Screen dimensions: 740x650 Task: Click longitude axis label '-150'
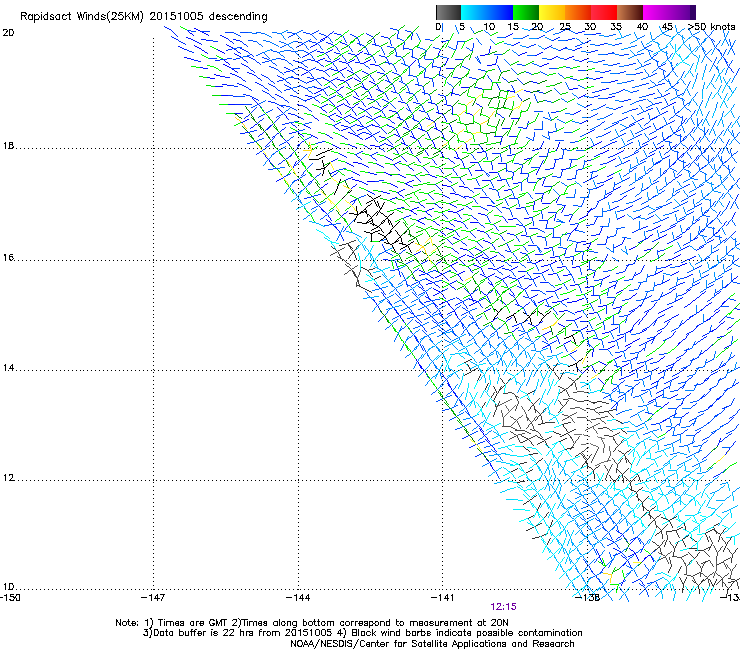10,598
